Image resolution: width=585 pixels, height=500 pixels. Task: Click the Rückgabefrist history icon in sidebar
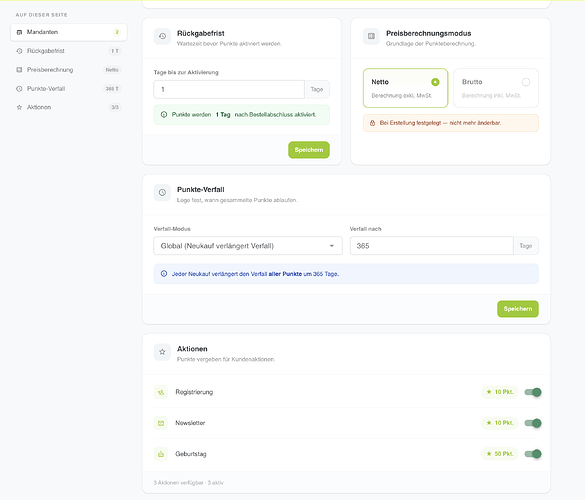click(19, 51)
